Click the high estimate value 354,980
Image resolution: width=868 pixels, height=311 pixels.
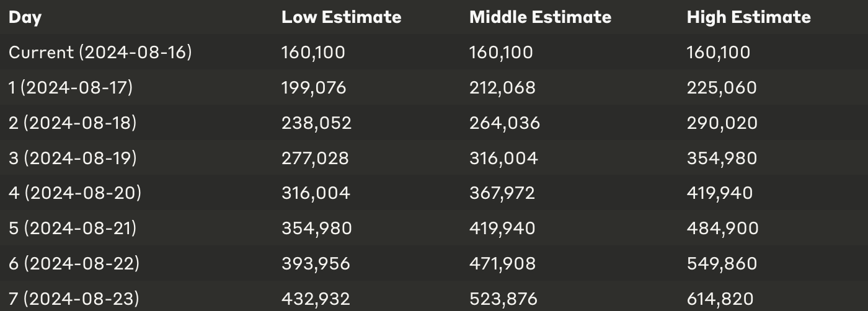coord(722,158)
